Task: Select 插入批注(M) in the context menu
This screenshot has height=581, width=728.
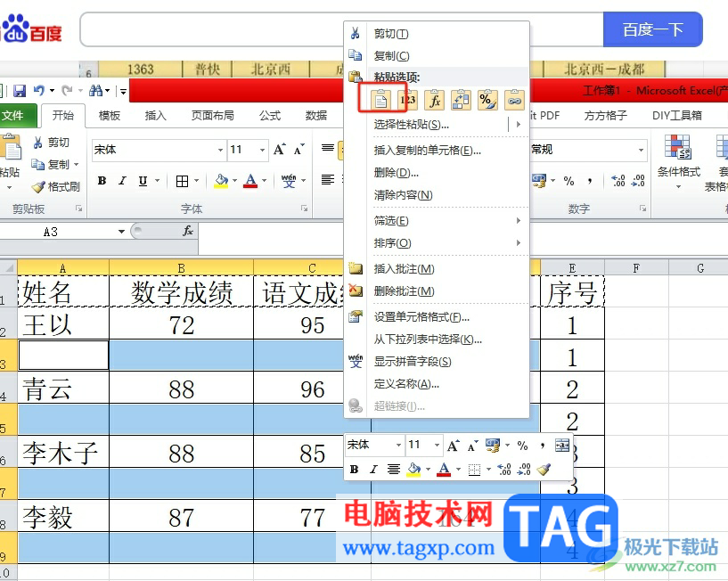Action: coord(404,269)
